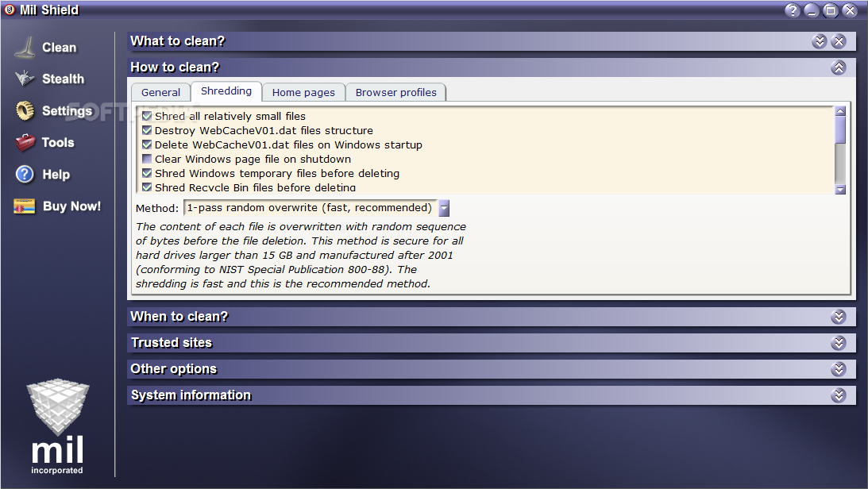Open the Method dropdown arrow
Viewport: 868px width, 489px height.
pyautogui.click(x=443, y=208)
